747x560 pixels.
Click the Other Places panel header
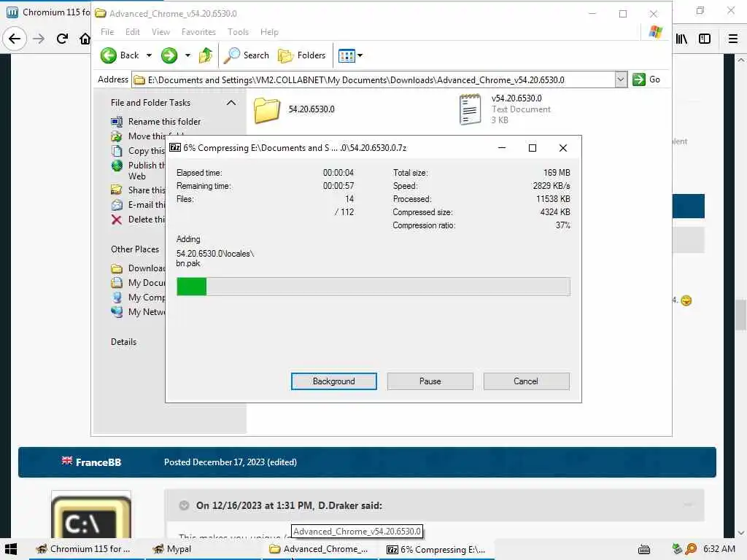pyautogui.click(x=135, y=249)
